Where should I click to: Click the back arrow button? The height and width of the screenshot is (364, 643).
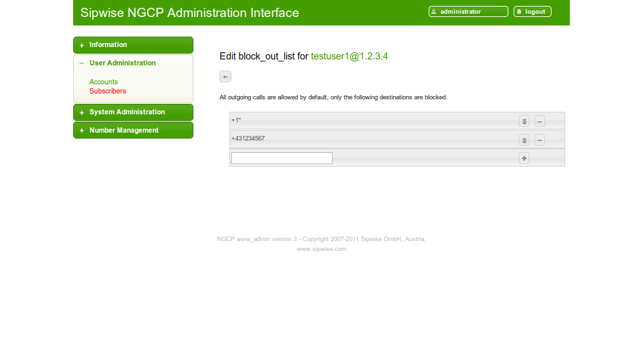(225, 76)
